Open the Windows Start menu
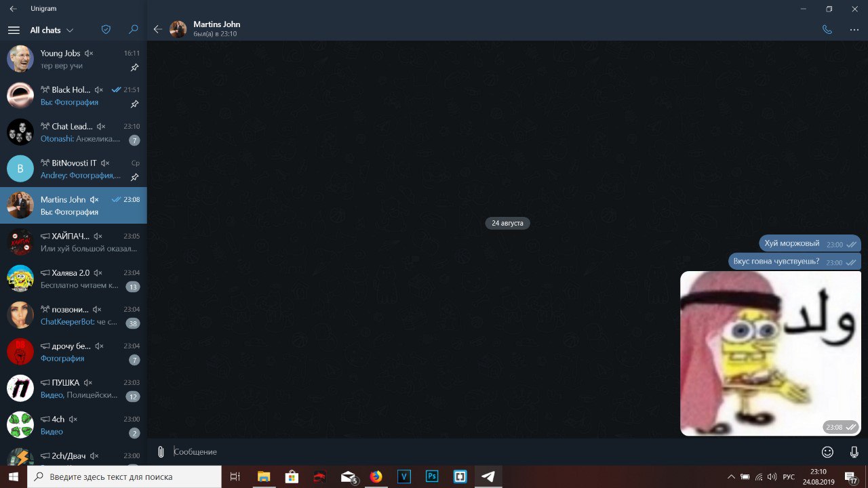 point(14,476)
